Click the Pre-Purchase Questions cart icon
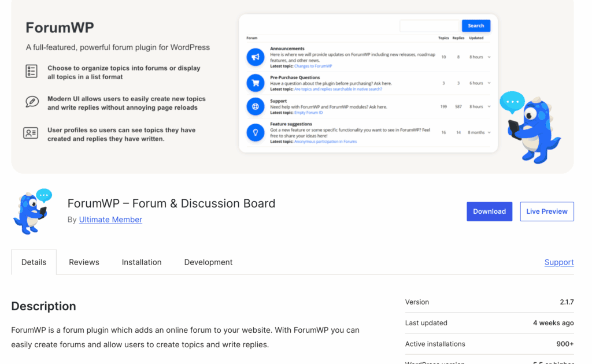 point(256,83)
